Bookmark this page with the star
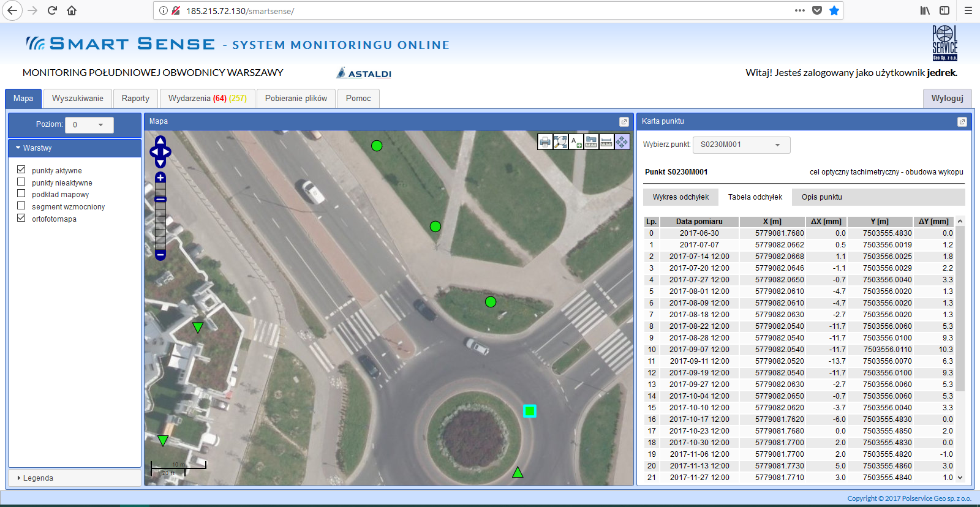The width and height of the screenshot is (980, 507). [834, 10]
